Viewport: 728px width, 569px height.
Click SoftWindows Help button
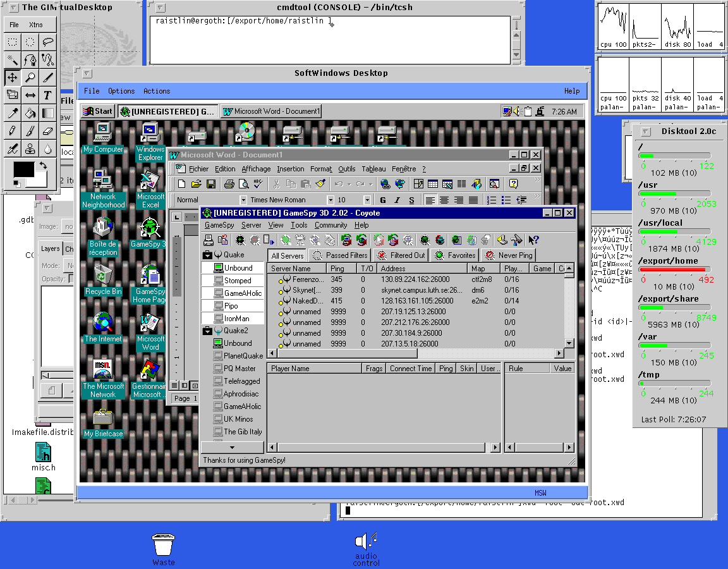(571, 91)
